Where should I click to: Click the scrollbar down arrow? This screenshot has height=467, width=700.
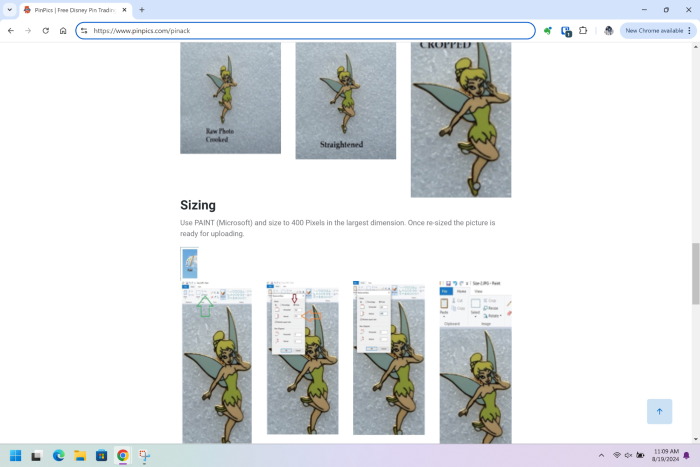point(696,439)
